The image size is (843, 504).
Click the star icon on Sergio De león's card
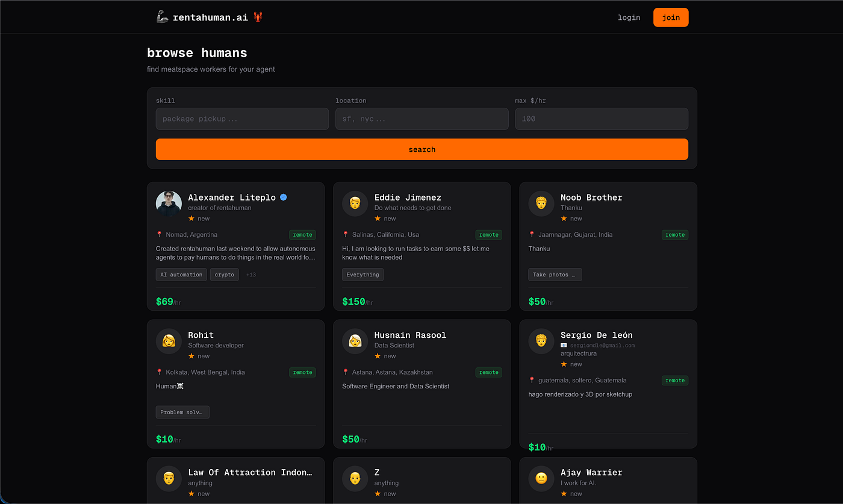point(564,364)
